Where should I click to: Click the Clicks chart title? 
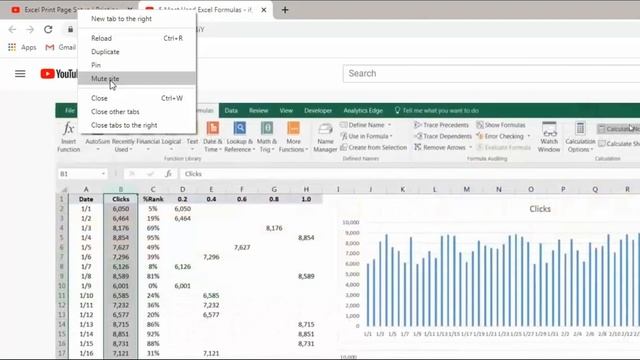point(540,209)
